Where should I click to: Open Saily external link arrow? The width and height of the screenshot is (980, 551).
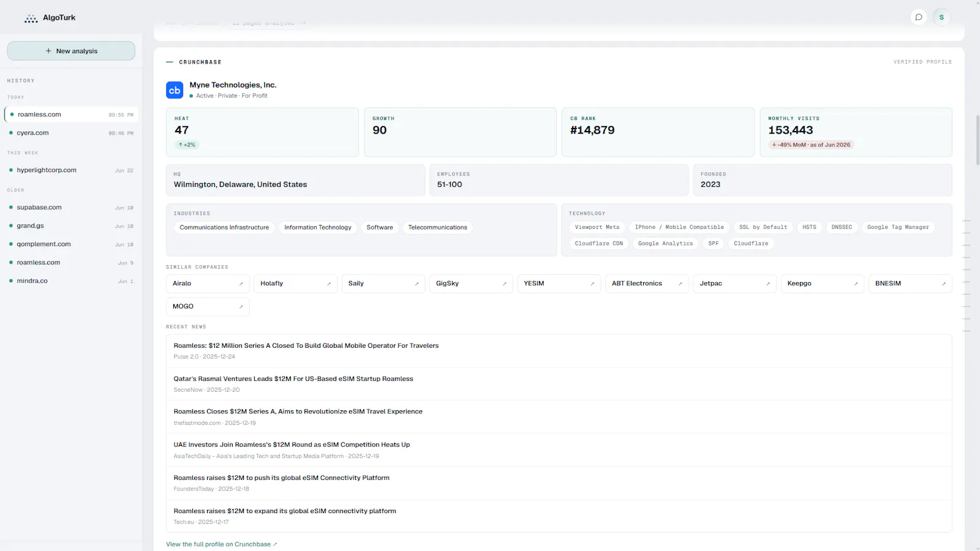click(x=417, y=283)
